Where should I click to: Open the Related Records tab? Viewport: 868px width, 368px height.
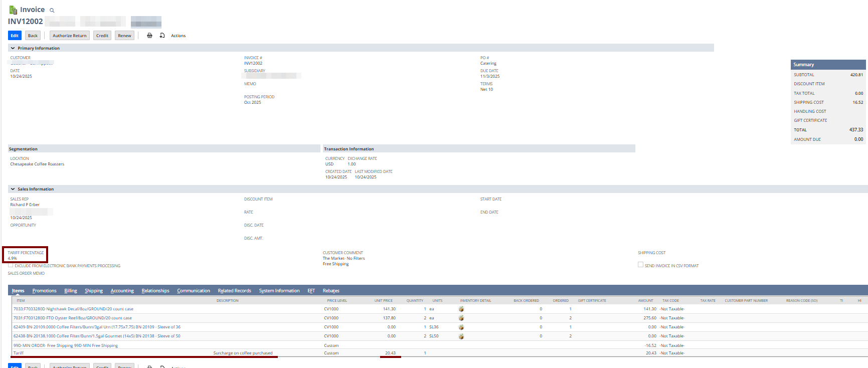234,291
